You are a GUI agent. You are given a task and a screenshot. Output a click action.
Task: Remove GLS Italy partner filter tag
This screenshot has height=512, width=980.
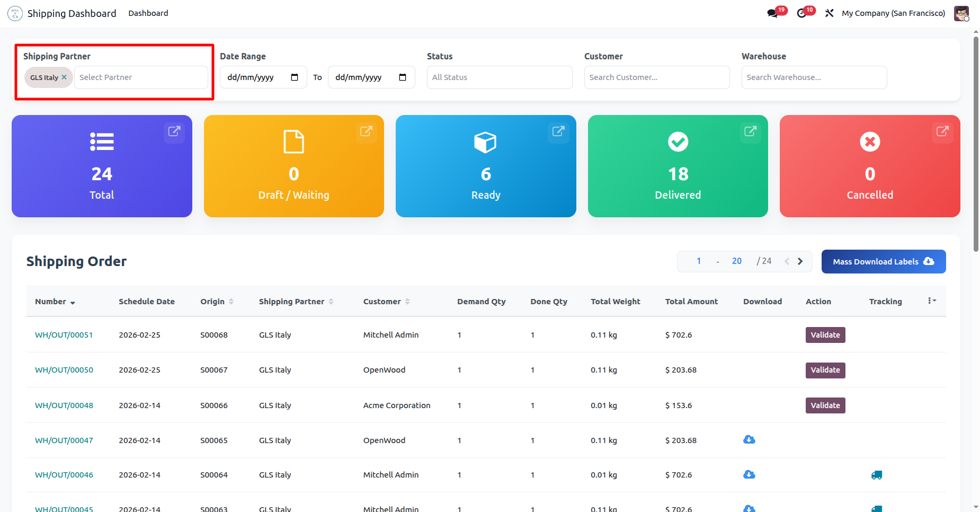coord(64,77)
